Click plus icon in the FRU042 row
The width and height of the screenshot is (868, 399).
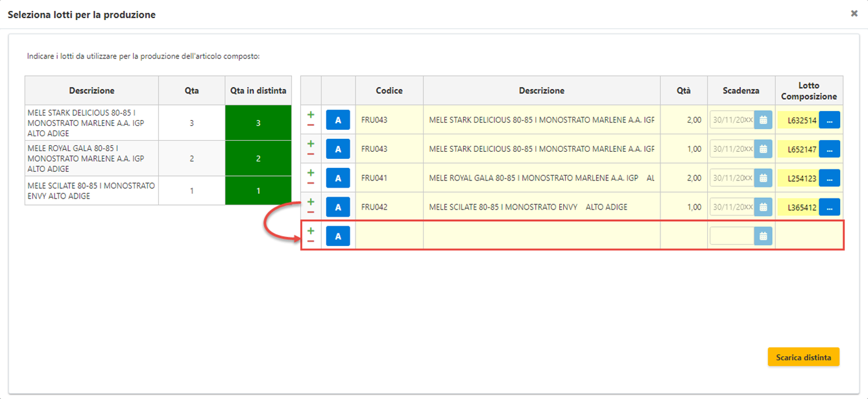coord(311,202)
